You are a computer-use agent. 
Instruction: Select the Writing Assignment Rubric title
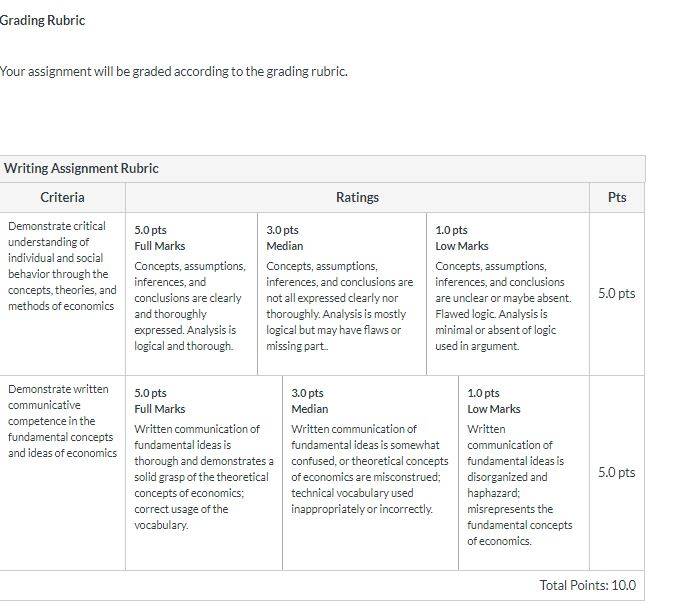click(81, 168)
